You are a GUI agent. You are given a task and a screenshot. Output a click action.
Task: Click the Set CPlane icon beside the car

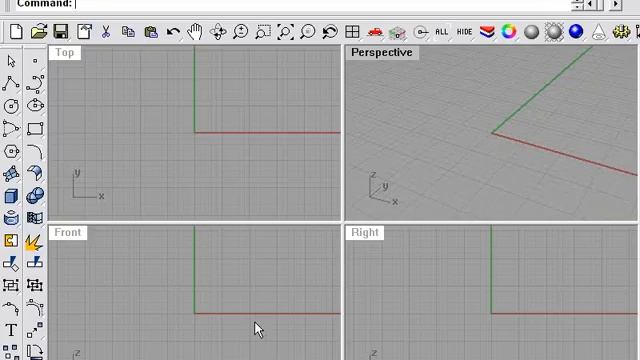point(397,32)
